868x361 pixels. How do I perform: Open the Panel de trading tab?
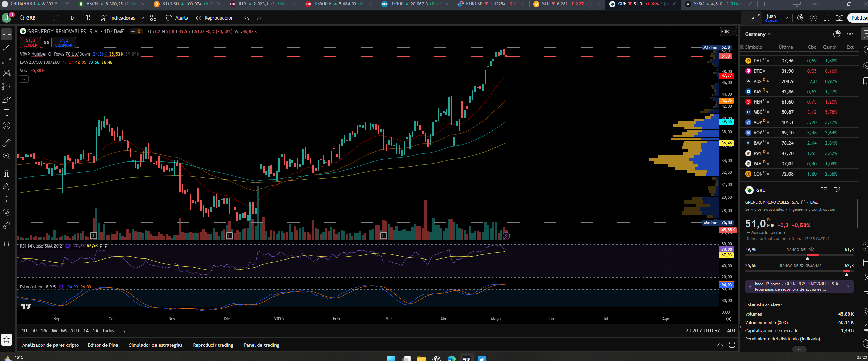click(x=261, y=345)
